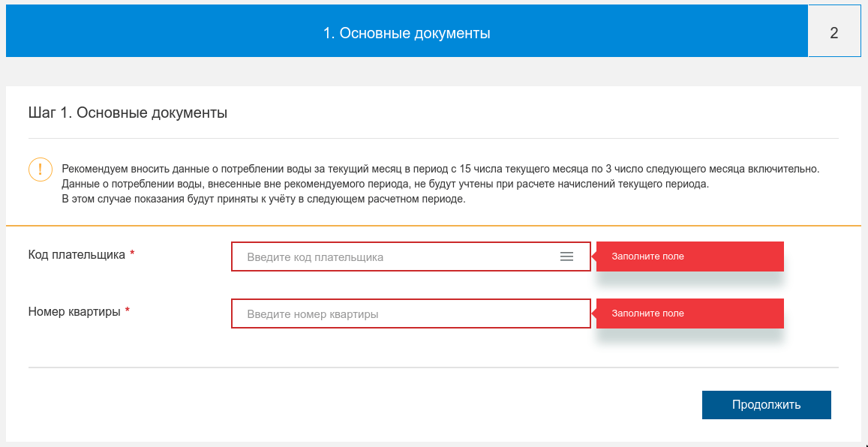Image resolution: width=868 pixels, height=447 pixels.
Task: Click the arrow pointer of apartment number error
Action: (x=593, y=313)
